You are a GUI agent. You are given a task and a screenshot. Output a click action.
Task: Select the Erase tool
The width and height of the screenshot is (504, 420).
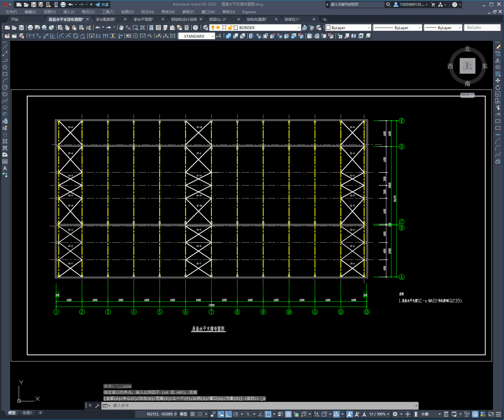click(x=498, y=47)
